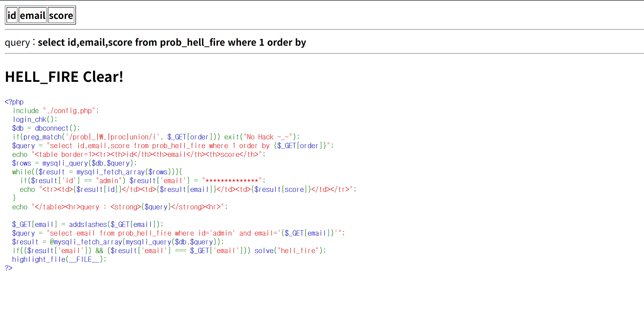Click the '$db = dbconnect();' line
The width and height of the screenshot is (644, 309).
(x=46, y=128)
